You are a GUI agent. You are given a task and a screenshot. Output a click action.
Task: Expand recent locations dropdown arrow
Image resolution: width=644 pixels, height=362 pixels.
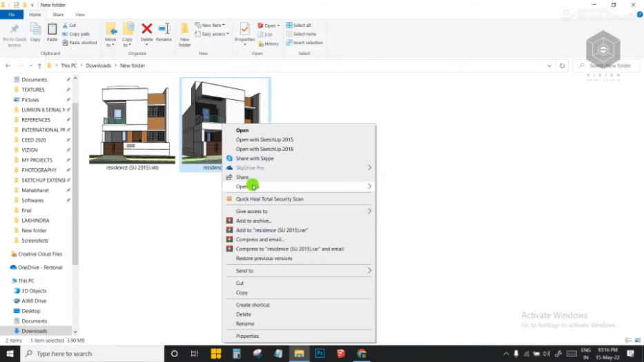pyautogui.click(x=31, y=66)
